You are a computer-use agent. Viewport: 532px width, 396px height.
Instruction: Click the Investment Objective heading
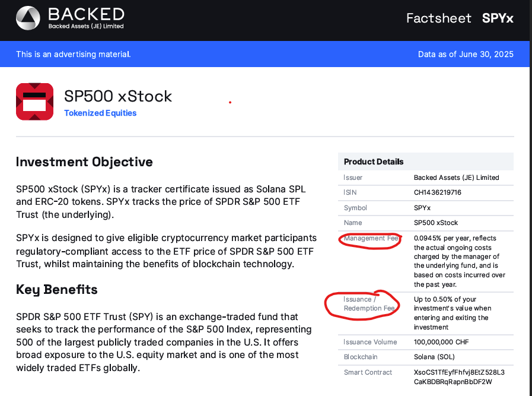[x=84, y=162]
